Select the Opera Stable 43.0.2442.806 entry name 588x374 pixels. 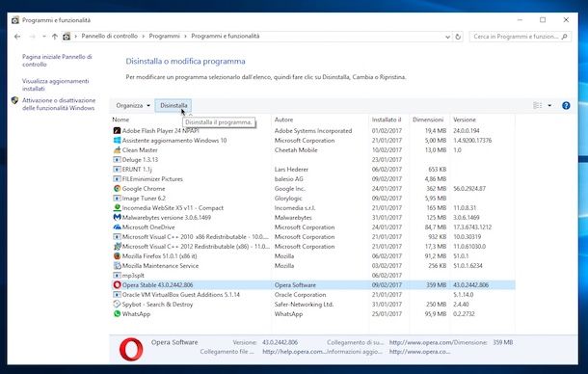point(157,284)
